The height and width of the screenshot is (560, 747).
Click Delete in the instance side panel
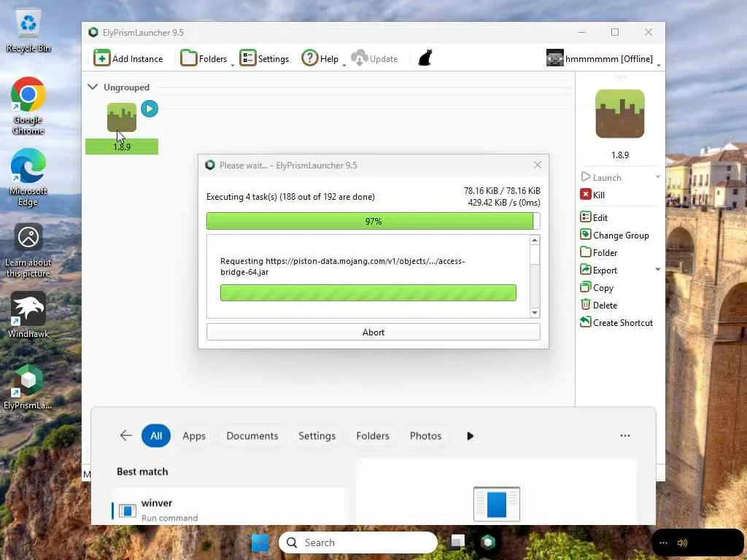click(x=599, y=305)
